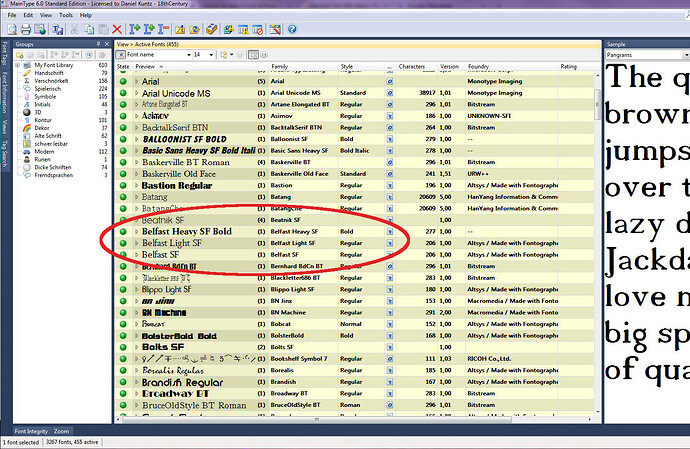Click the preview mode icon left of Font name
Viewport: 690px width, 449px height.
pos(120,55)
